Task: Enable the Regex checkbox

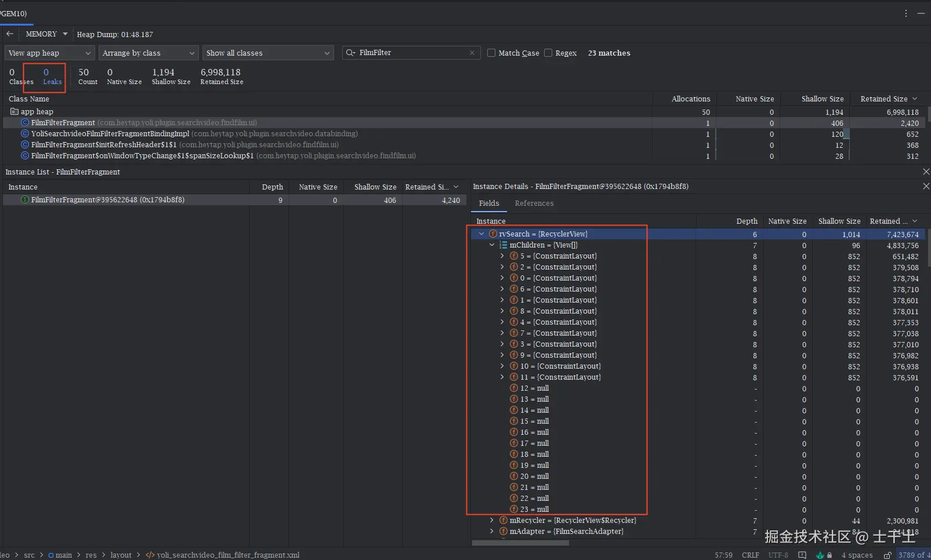Action: pos(548,53)
